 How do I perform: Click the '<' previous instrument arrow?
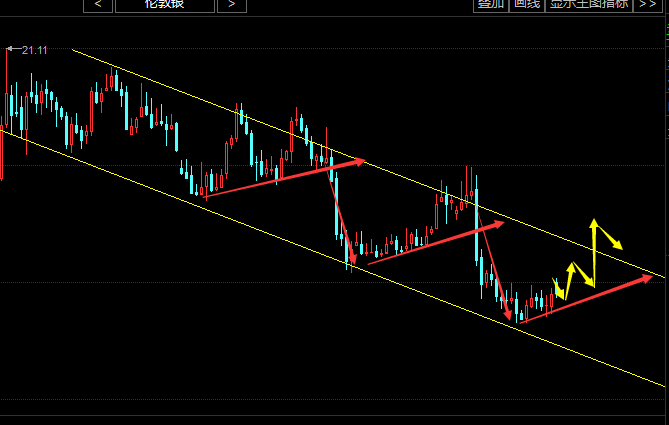pos(97,5)
